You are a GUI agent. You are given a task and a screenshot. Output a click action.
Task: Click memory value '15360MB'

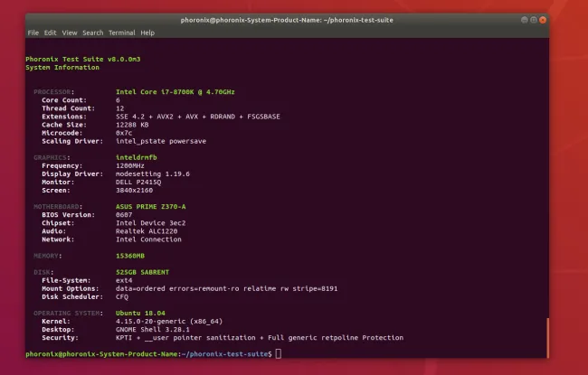coord(130,256)
